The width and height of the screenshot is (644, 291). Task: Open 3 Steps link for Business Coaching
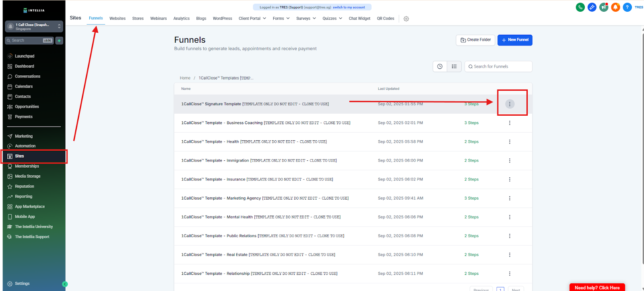point(471,123)
